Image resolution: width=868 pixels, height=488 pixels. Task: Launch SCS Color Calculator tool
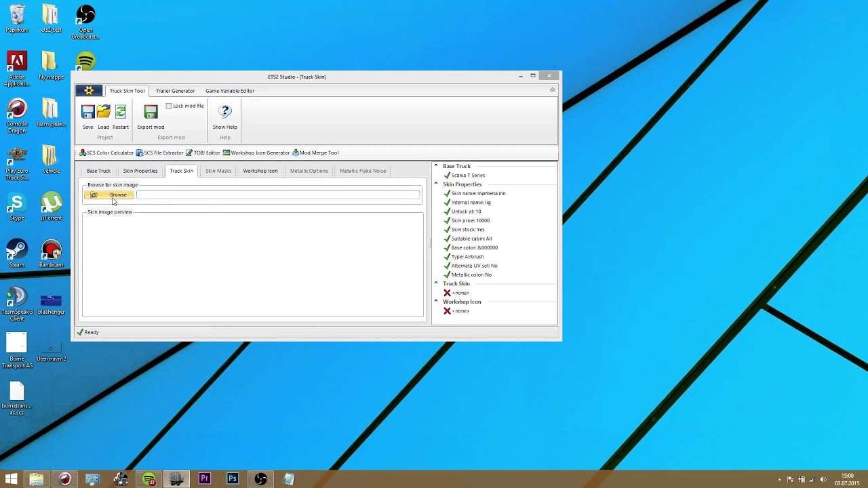(106, 152)
